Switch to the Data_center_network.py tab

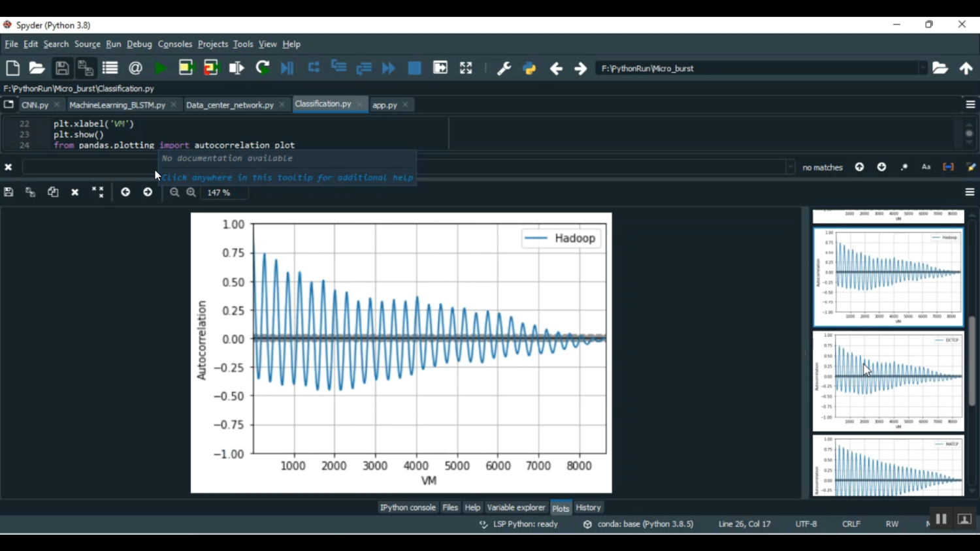pyautogui.click(x=229, y=105)
